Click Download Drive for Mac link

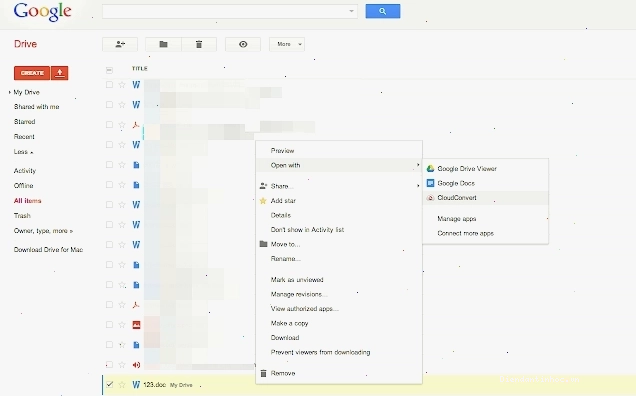pyautogui.click(x=48, y=250)
